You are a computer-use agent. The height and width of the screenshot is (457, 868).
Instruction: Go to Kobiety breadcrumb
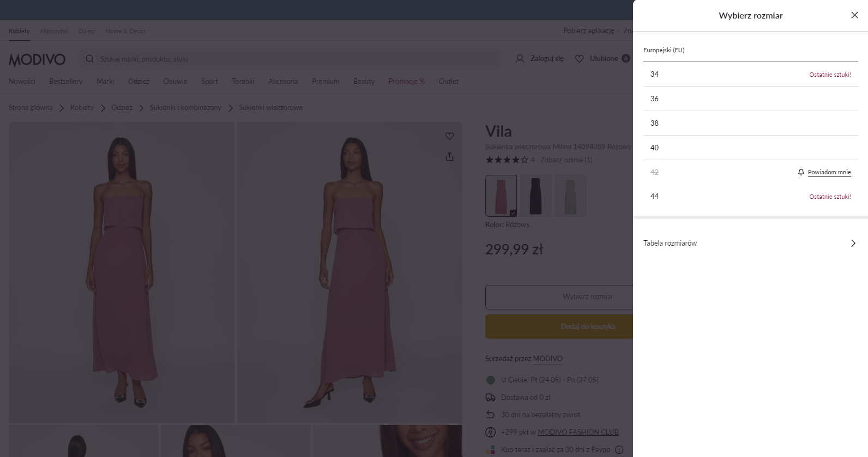tap(82, 108)
